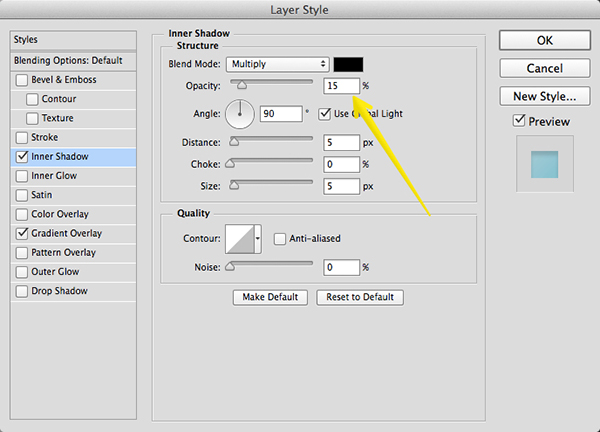Toggle the Use Global Light checkbox

click(325, 114)
